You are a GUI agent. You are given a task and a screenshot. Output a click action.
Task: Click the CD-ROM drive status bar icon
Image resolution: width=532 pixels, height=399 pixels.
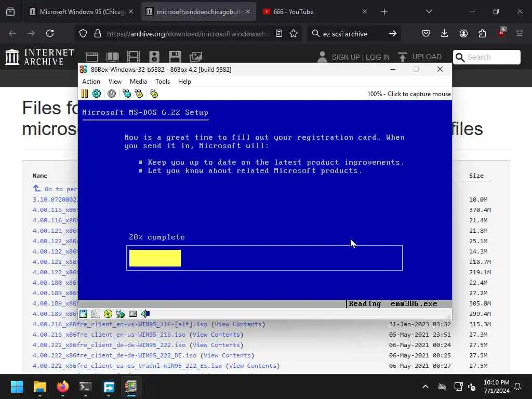pos(108,314)
